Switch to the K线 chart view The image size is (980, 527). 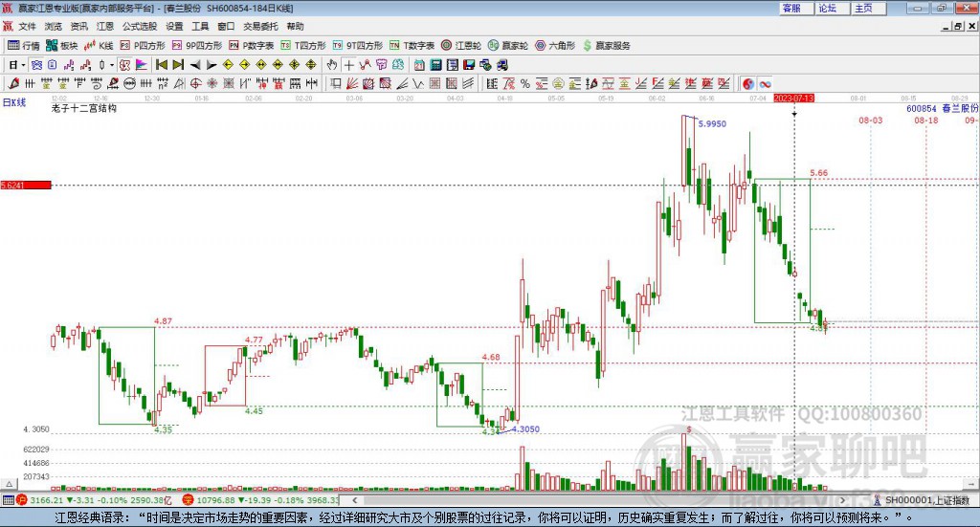coord(99,46)
